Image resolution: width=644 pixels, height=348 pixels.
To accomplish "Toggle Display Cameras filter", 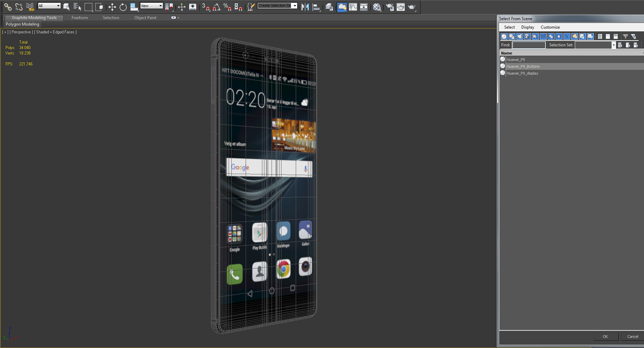I will (528, 37).
